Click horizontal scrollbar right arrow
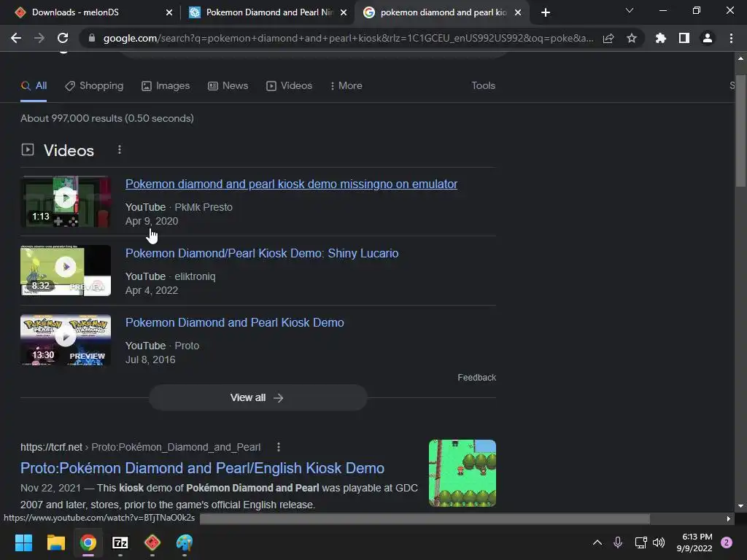 coord(729,518)
